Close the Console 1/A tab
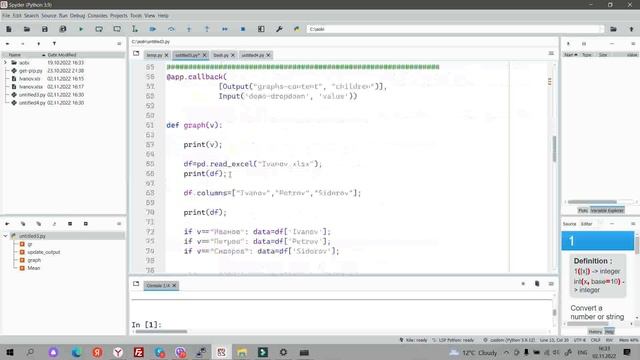The width and height of the screenshot is (640, 360). coord(174,285)
